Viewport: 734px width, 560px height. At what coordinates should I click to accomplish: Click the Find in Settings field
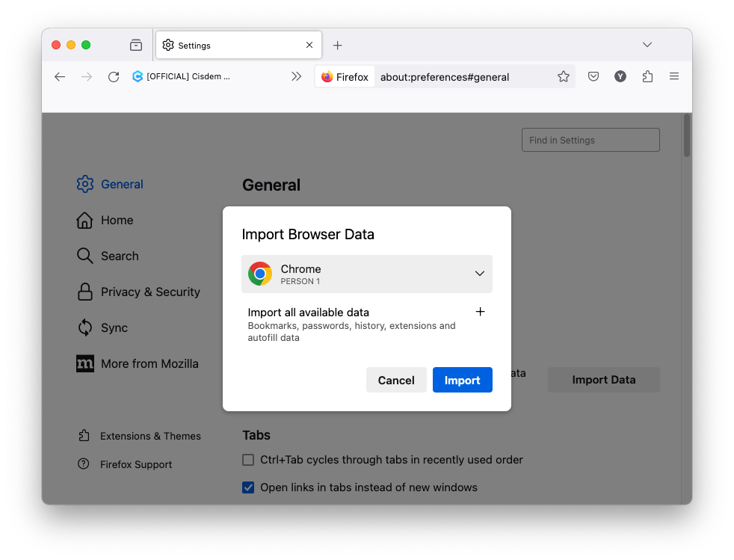pyautogui.click(x=590, y=141)
